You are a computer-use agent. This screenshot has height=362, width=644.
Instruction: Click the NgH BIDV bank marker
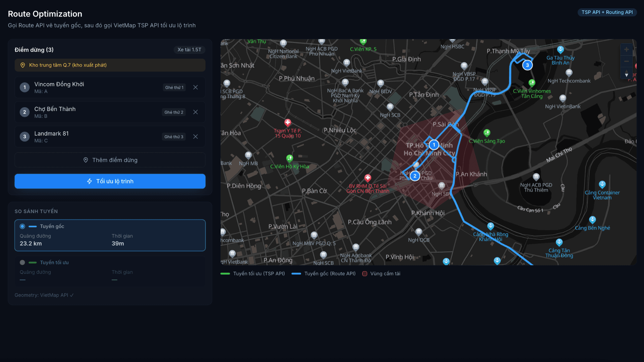pos(380,83)
